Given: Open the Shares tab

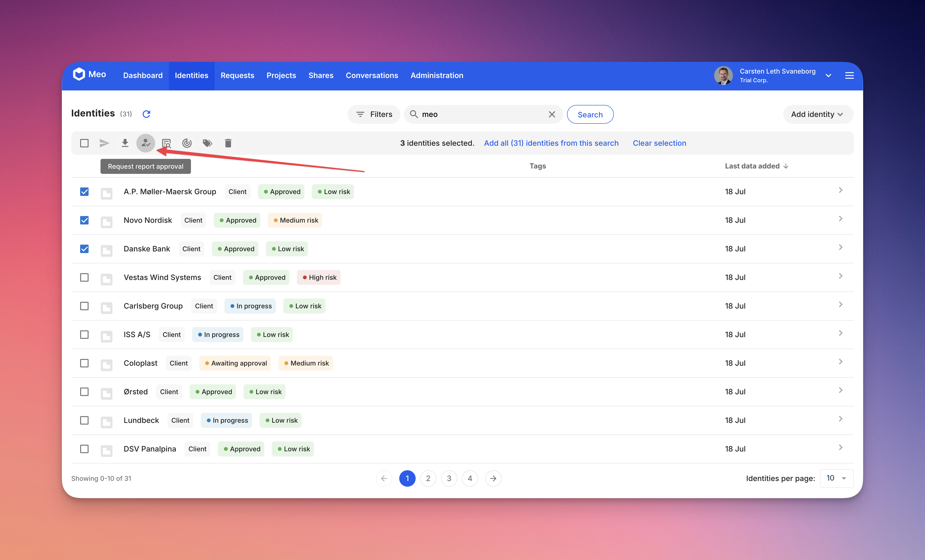Looking at the screenshot, I should pyautogui.click(x=321, y=75).
